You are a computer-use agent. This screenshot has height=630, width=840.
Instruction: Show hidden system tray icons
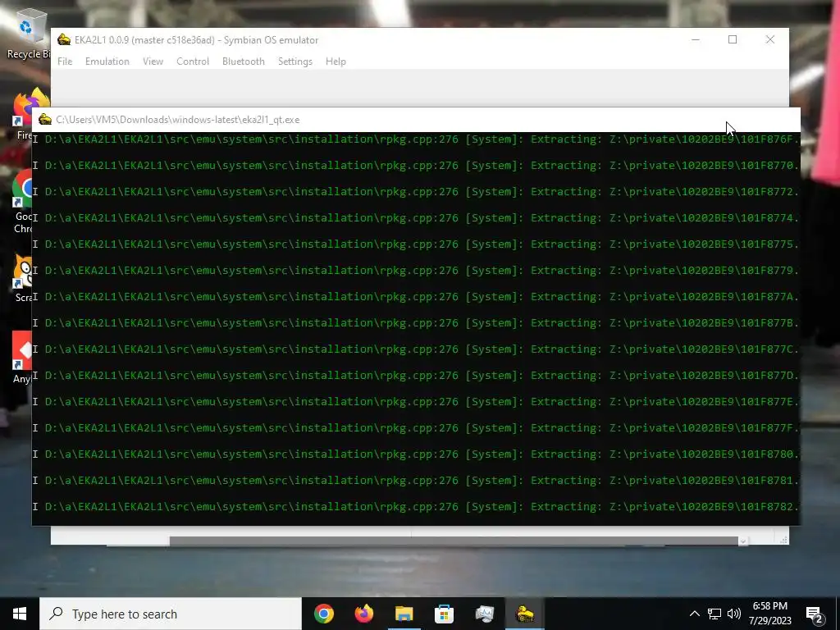point(694,614)
